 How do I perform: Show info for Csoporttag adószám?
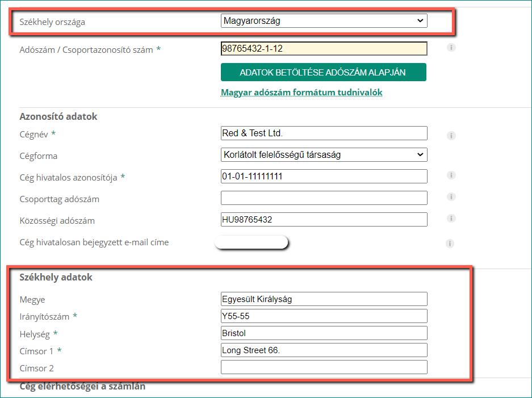click(x=451, y=197)
